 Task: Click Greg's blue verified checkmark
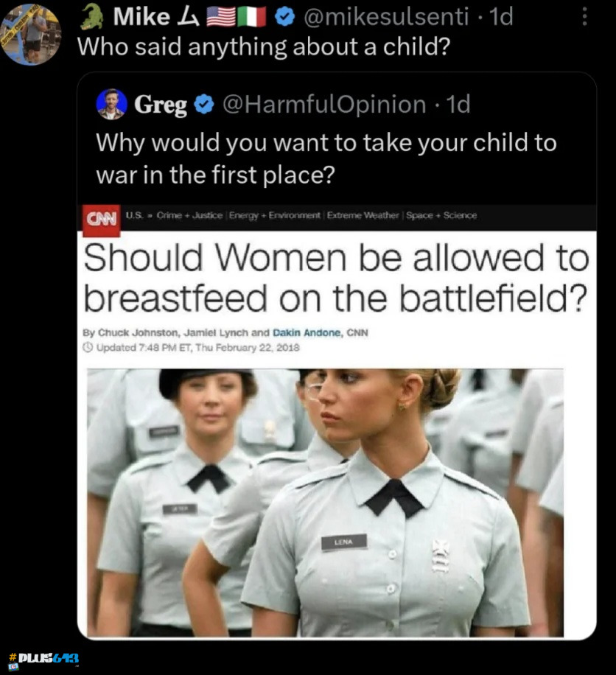204,105
